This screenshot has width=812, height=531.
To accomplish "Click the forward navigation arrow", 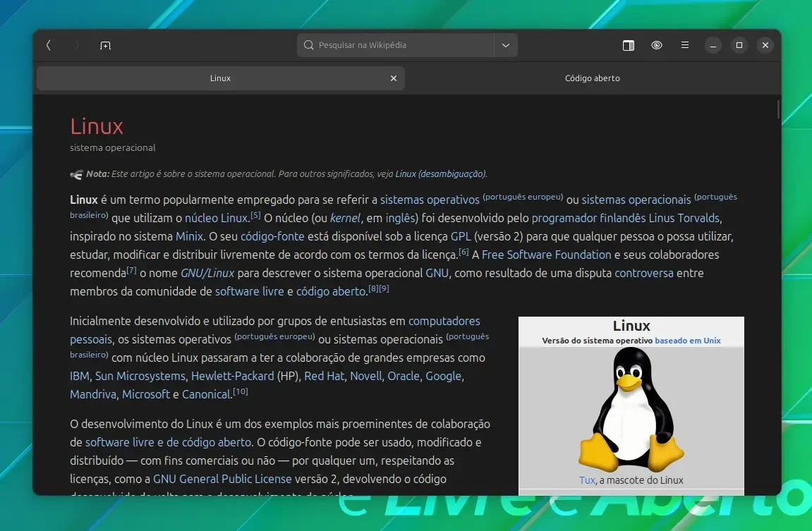I will click(77, 46).
